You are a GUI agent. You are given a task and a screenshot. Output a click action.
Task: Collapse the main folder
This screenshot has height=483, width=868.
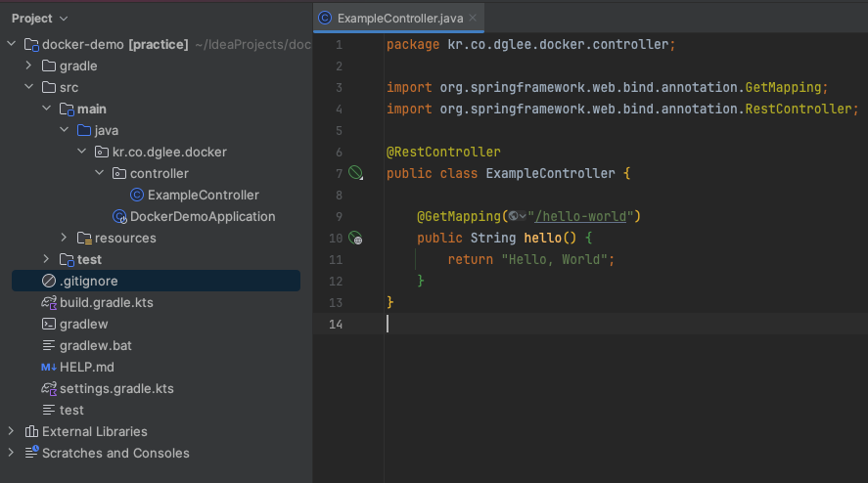pos(47,109)
